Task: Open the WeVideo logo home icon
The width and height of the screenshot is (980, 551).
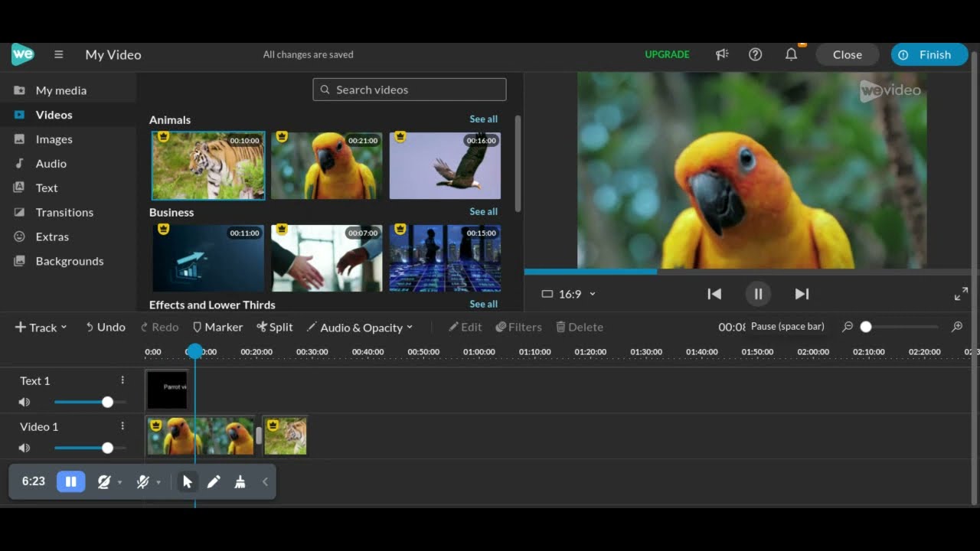Action: [23, 54]
